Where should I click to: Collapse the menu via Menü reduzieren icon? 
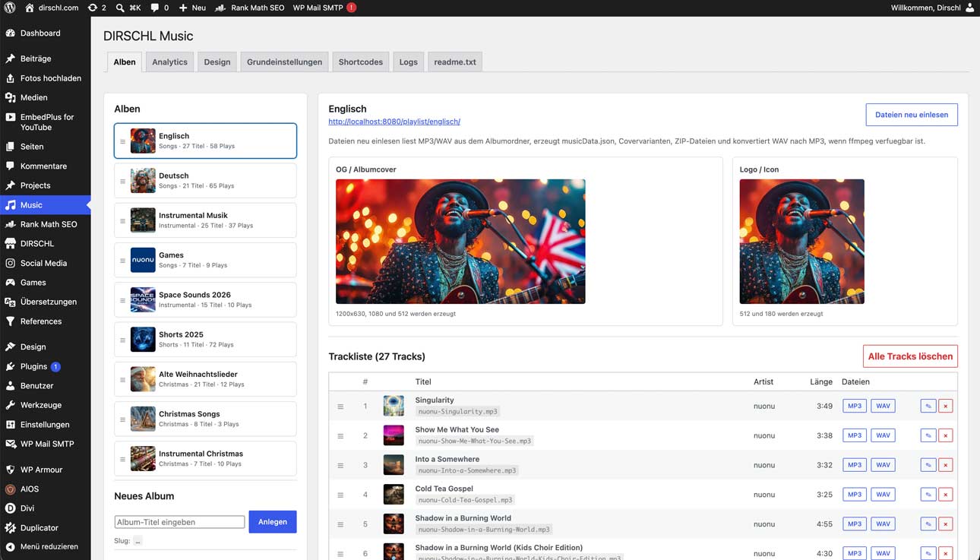tap(10, 546)
